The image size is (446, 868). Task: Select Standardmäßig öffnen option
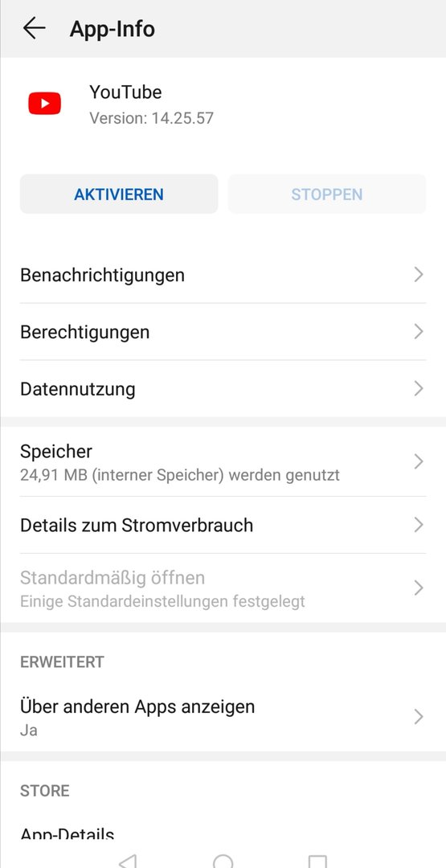[x=223, y=588]
